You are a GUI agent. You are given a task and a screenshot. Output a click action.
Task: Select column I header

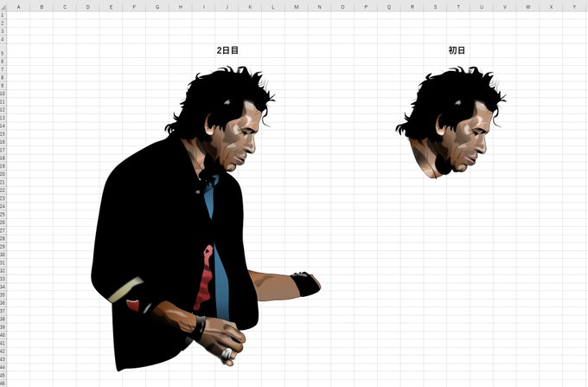pyautogui.click(x=203, y=7)
